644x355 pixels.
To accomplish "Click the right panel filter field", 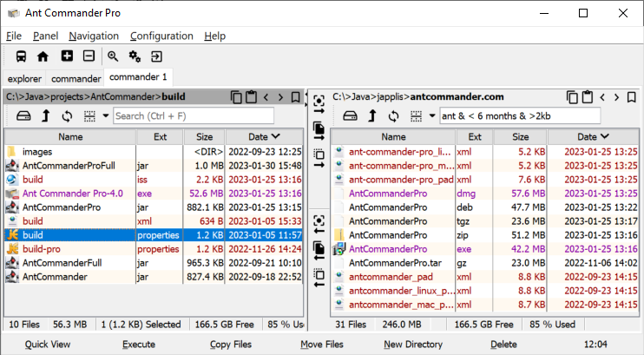I will pyautogui.click(x=520, y=115).
